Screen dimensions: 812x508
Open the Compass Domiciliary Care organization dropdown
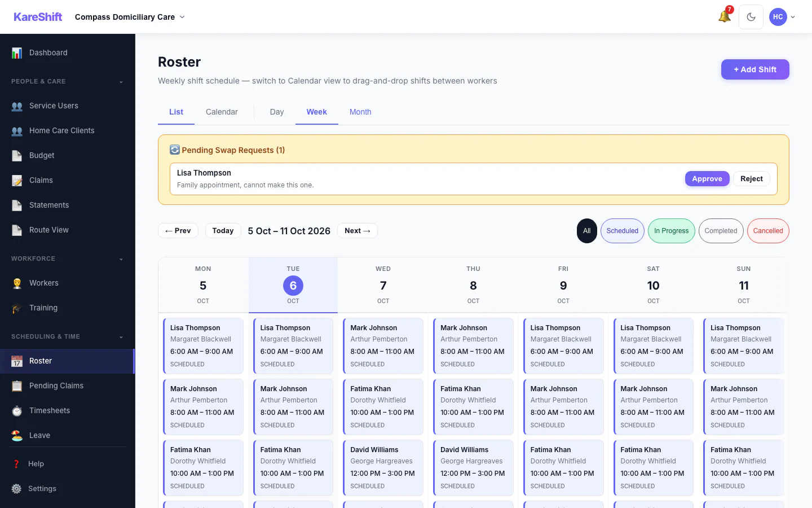click(x=130, y=17)
